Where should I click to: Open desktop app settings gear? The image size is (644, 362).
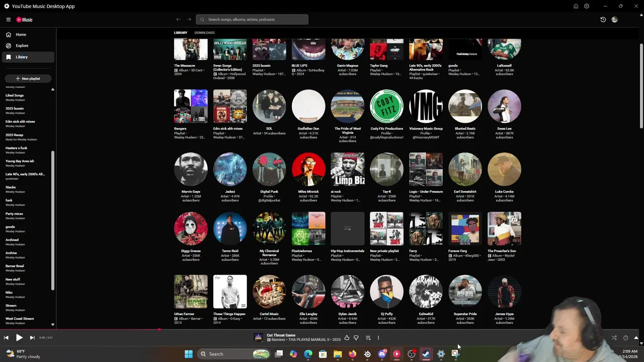[x=587, y=6]
